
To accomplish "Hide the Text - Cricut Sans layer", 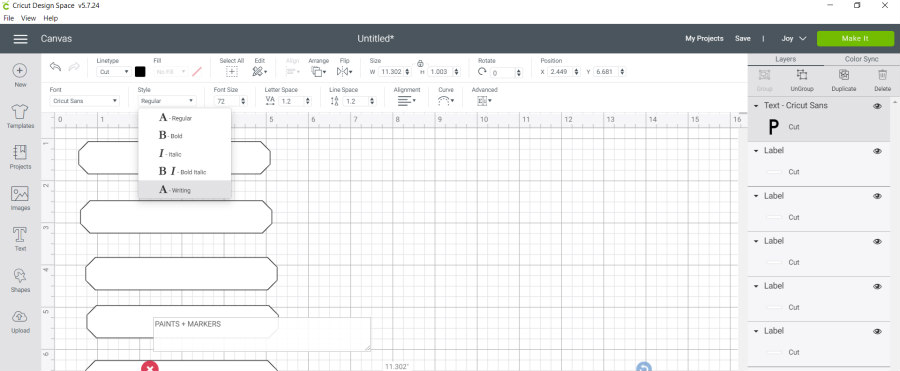I will click(x=877, y=106).
